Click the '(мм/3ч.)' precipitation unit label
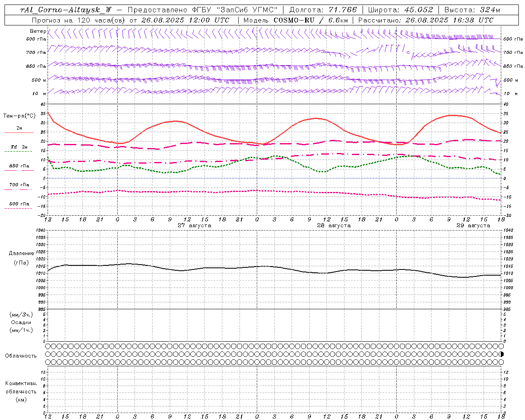This screenshot has height=420, width=525. tap(21, 315)
